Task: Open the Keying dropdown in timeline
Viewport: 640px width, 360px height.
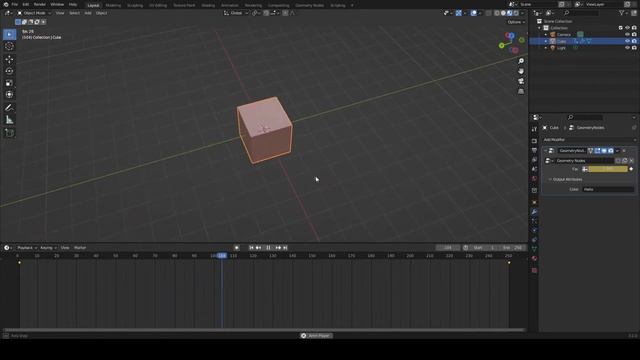Action: (x=48, y=248)
